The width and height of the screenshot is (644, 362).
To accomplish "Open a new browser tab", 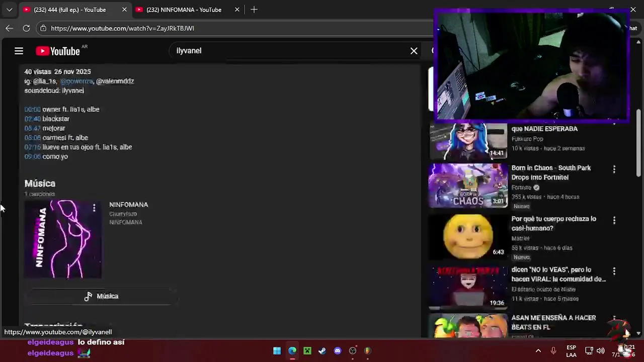I will [x=254, y=10].
